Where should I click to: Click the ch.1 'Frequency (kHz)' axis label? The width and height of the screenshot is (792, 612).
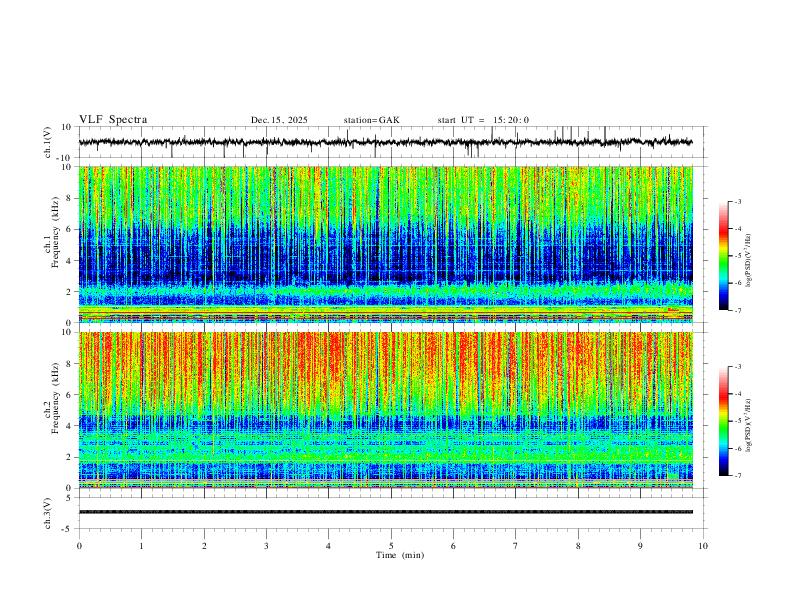(55, 232)
